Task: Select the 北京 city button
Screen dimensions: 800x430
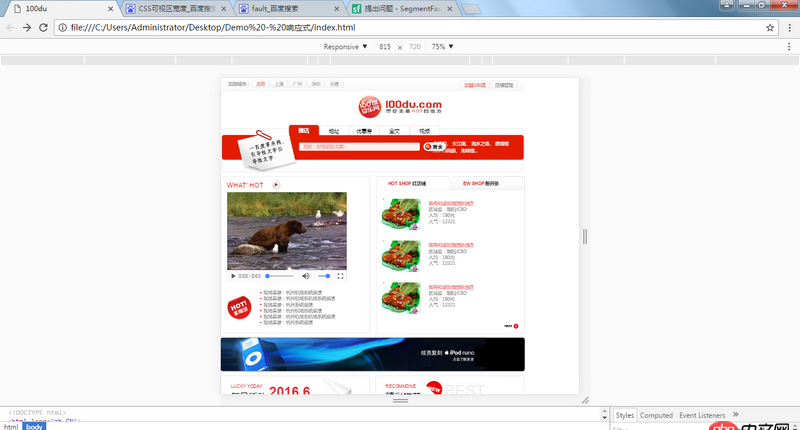Action: [260, 84]
